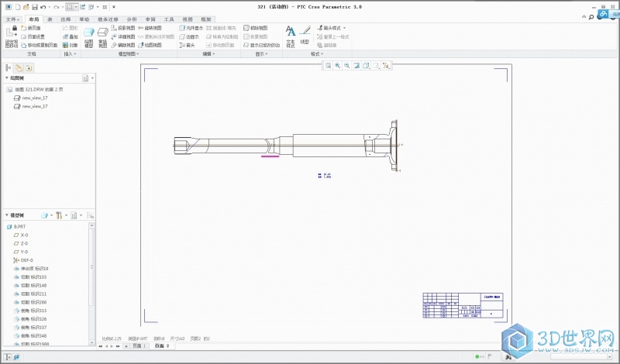Click the 新页面 New Sheet button
This screenshot has height=364, width=620.
tap(31, 28)
